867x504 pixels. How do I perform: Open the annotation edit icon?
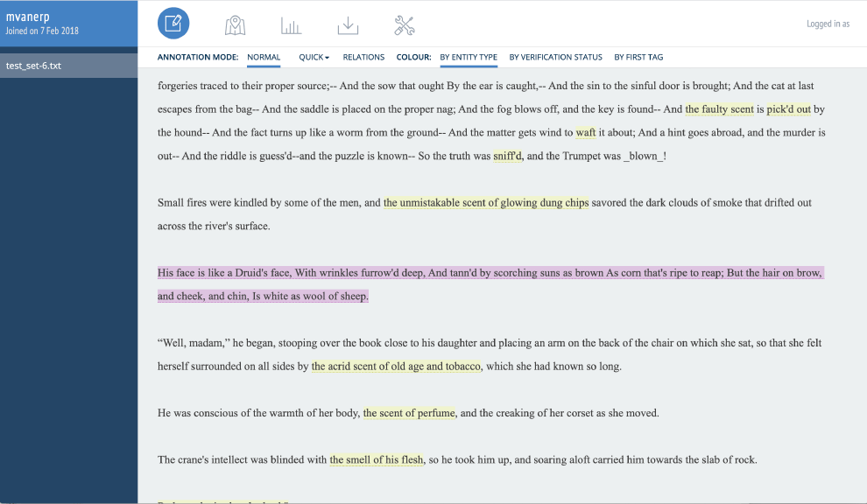pos(173,24)
